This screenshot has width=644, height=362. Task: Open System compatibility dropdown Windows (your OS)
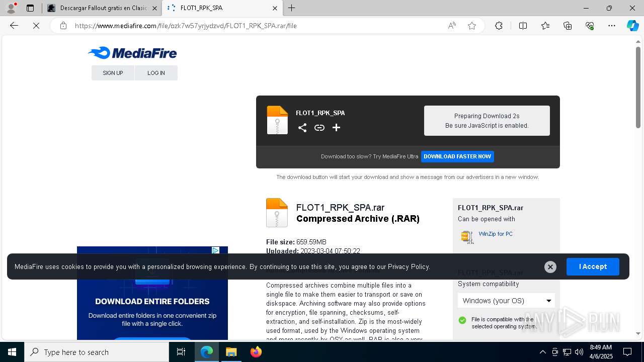coord(506,301)
